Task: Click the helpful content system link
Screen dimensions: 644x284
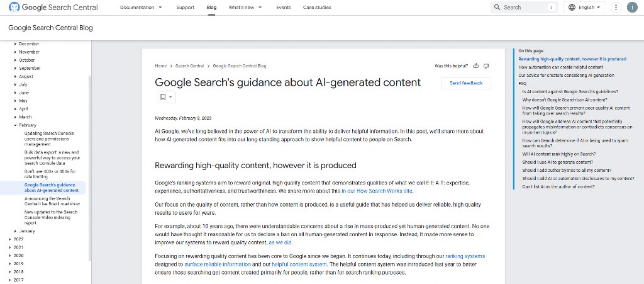Action: [299, 264]
